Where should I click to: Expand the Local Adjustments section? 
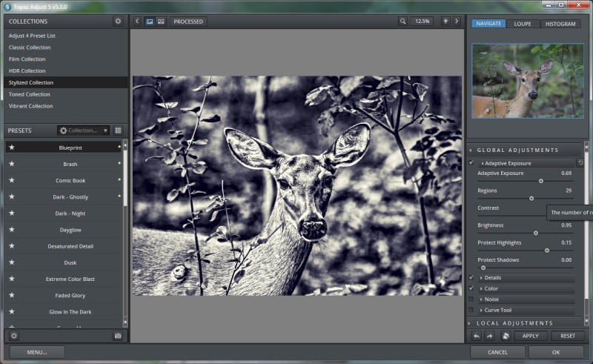(x=470, y=323)
